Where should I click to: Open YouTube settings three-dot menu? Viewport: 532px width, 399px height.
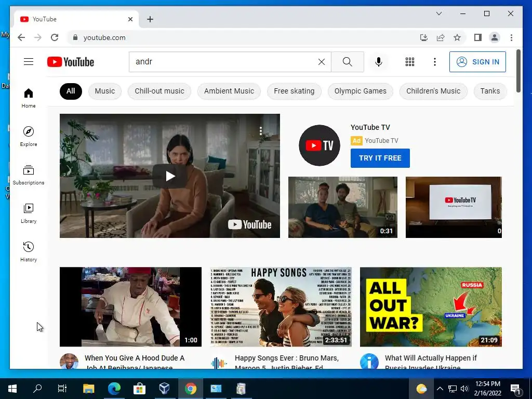[435, 62]
